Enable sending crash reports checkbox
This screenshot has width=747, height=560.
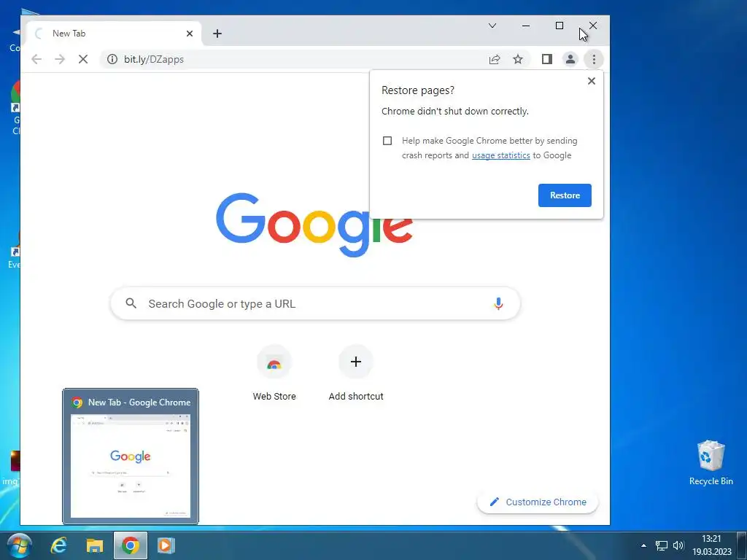pos(387,141)
